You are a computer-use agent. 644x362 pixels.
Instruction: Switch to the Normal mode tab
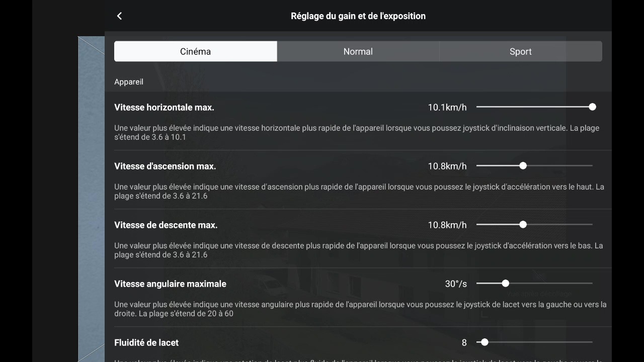pos(358,51)
